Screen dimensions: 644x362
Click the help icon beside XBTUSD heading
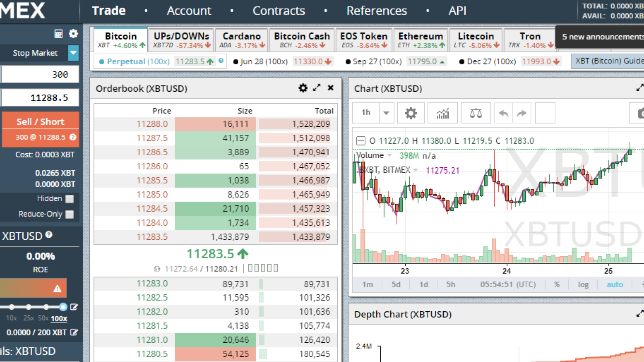(49, 234)
